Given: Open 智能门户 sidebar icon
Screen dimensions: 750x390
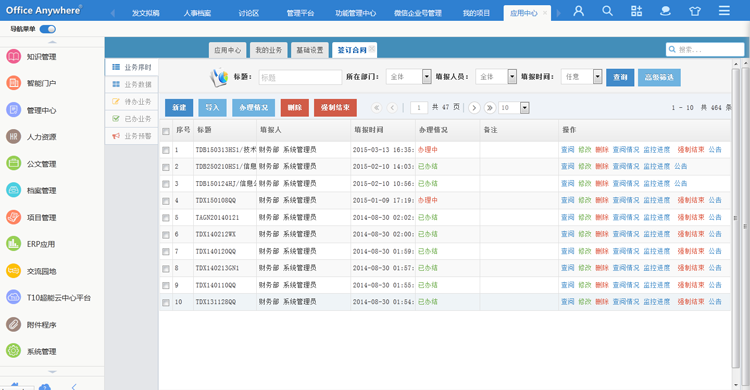Looking at the screenshot, I should coord(13,83).
